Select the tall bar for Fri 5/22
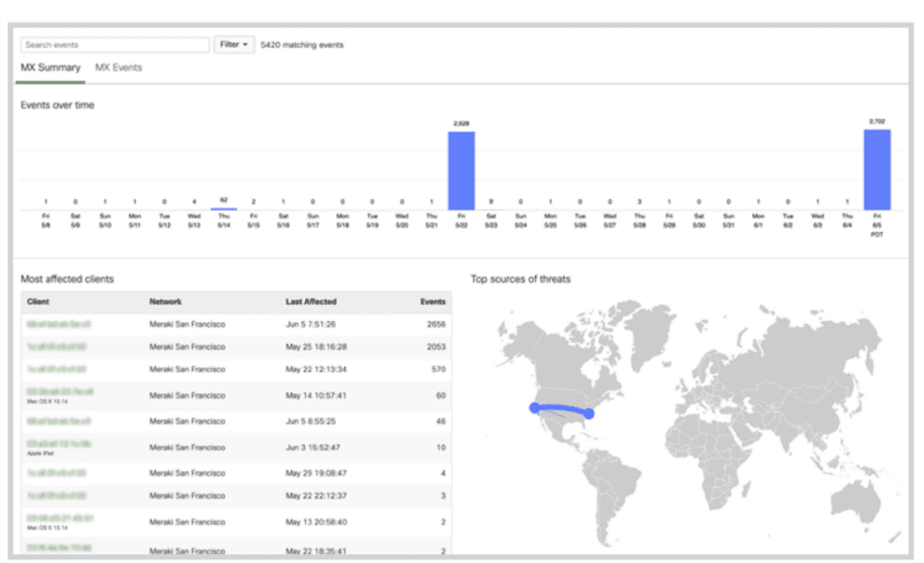The width and height of the screenshot is (924, 563). coord(461,171)
